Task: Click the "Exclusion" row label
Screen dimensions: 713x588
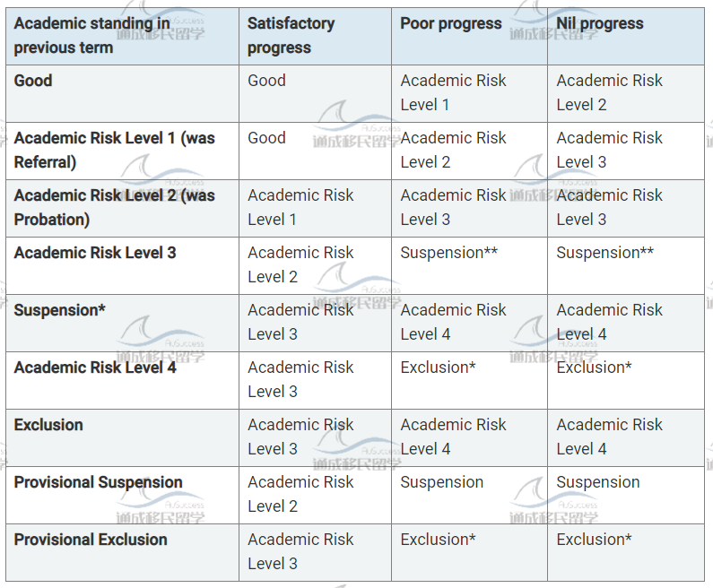Action: pos(48,425)
